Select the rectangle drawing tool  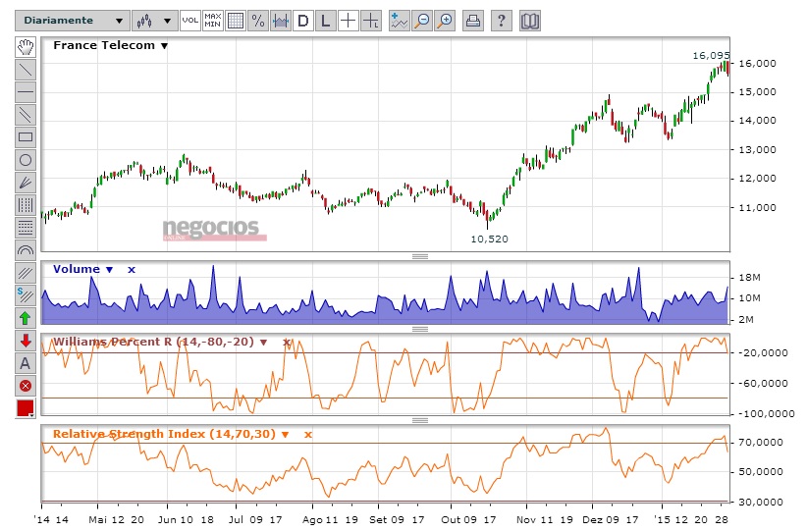click(x=26, y=137)
